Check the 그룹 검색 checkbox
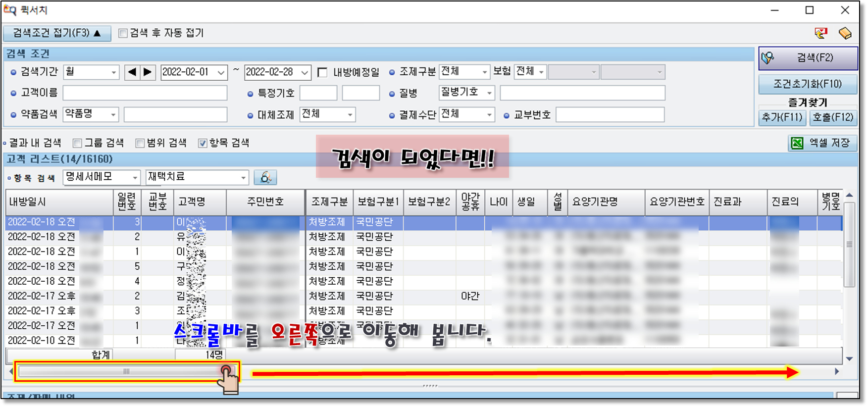Viewport: 868px width, 407px height. coord(77,143)
